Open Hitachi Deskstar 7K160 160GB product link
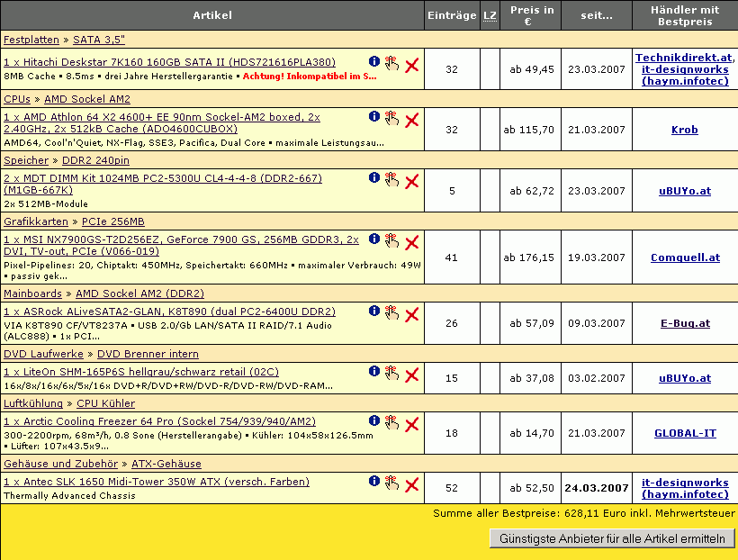Image resolution: width=738 pixels, height=560 pixels. click(x=169, y=62)
